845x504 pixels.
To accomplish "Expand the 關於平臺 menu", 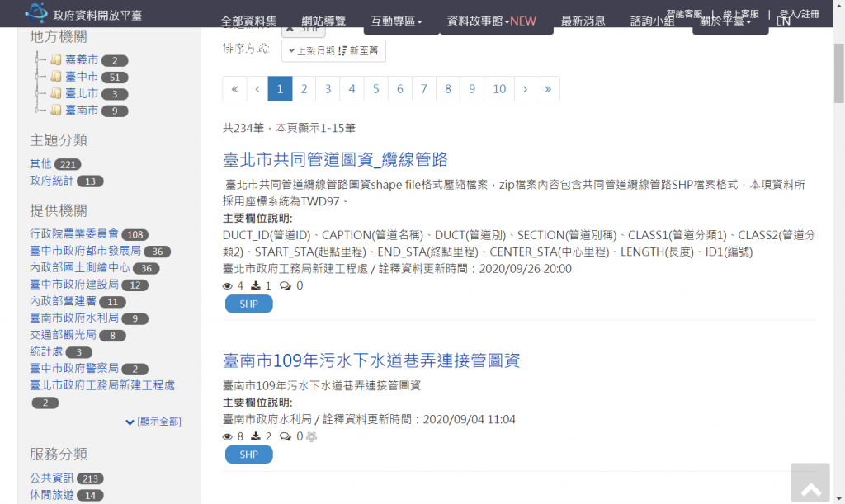I will 725,21.
